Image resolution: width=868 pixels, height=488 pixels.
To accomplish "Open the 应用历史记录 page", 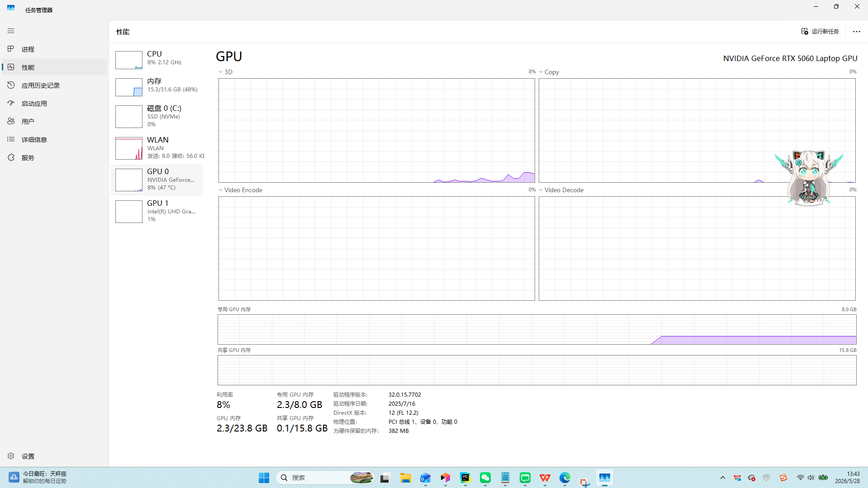I will click(x=54, y=85).
